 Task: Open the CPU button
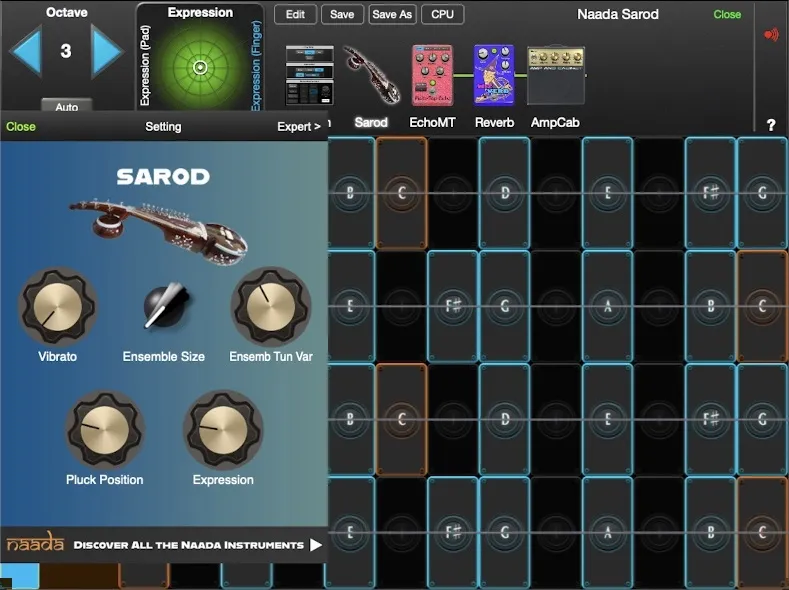(442, 14)
